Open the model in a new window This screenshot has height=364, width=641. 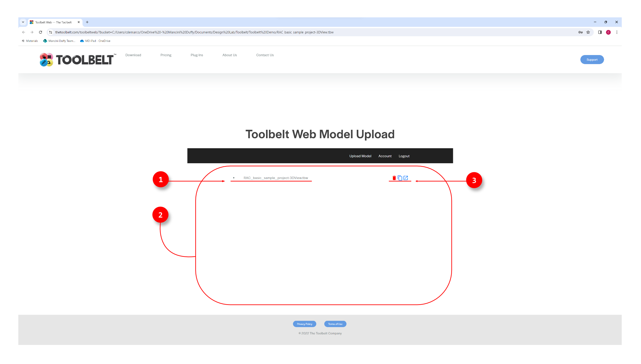[x=406, y=178]
